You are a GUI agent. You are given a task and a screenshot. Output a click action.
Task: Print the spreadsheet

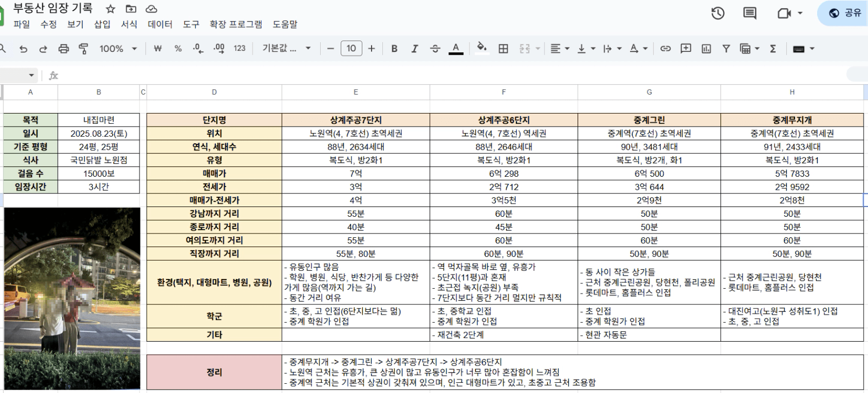point(64,49)
